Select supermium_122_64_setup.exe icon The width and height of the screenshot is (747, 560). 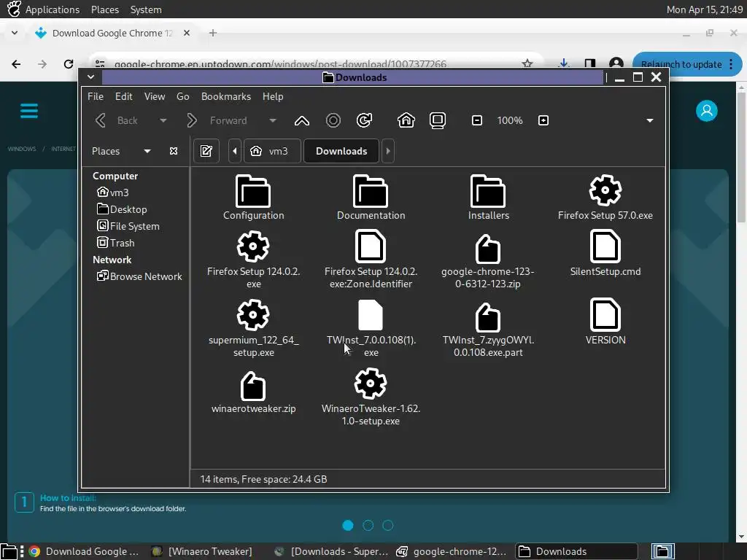(x=253, y=315)
